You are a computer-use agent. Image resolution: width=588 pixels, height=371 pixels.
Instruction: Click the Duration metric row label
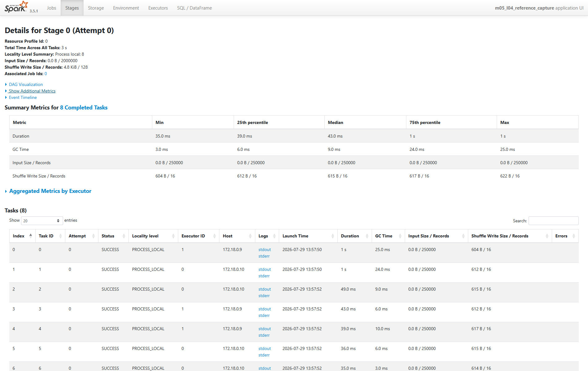click(21, 136)
